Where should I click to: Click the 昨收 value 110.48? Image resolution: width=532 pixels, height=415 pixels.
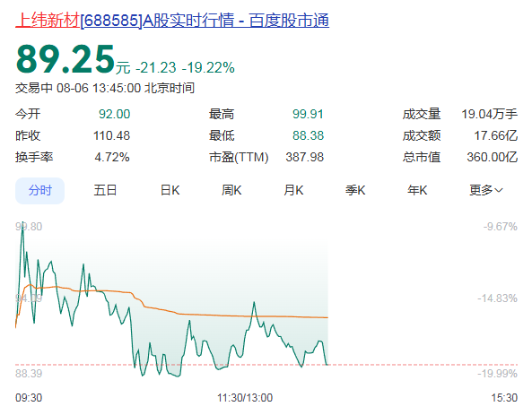pyautogui.click(x=111, y=135)
